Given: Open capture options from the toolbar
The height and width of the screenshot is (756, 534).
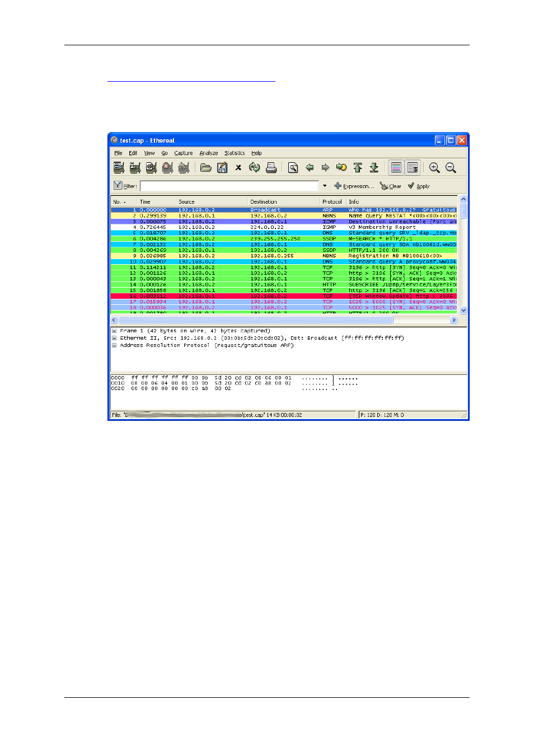Looking at the screenshot, I should pos(135,167).
